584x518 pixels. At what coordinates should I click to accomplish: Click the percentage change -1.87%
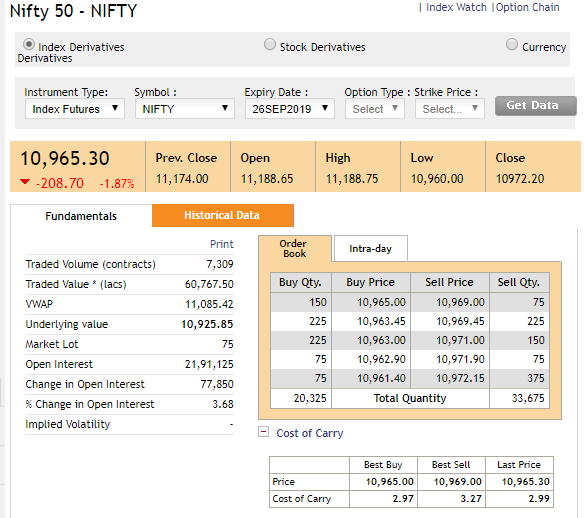(117, 183)
